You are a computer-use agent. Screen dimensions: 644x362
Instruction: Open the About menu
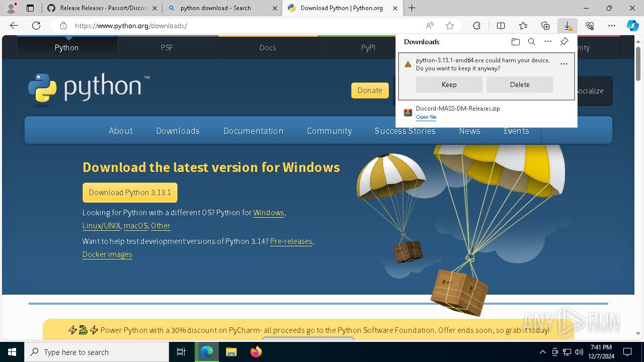pos(121,131)
